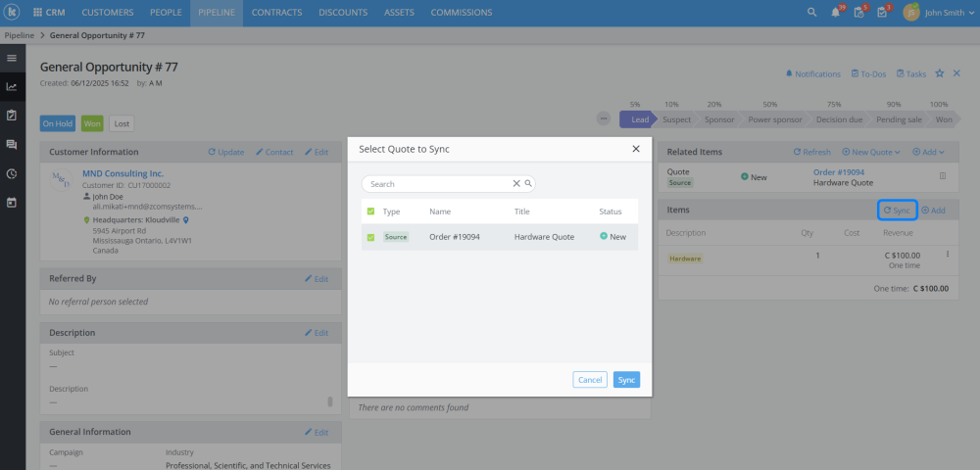Screen dimensions: 980x470
Task: Open the pipeline chart sidebar icon
Action: click(12, 87)
